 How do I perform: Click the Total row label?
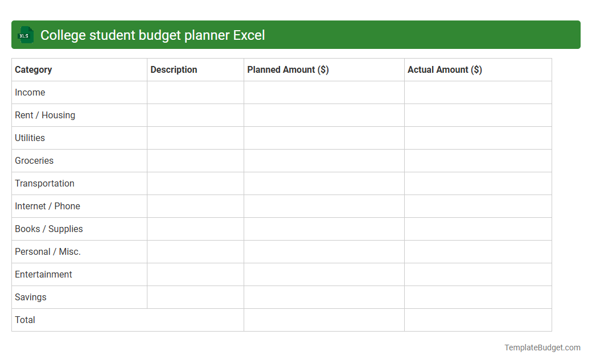click(25, 320)
